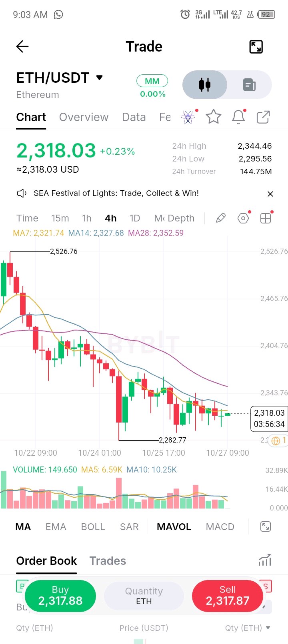Viewport: 288px width, 644px height.
Task: Expand indicator panel icon beside MACD
Action: (265, 526)
